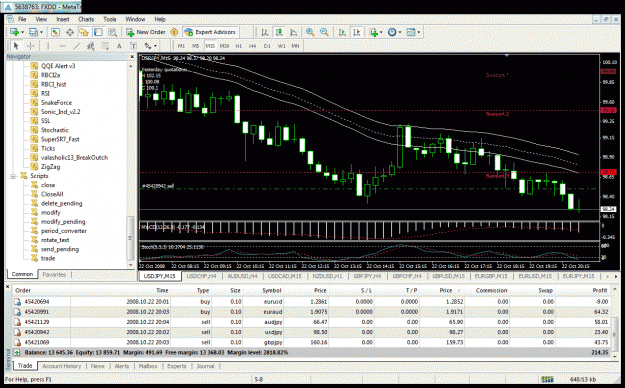
Task: Switch timeframe to H4
Action: point(253,46)
